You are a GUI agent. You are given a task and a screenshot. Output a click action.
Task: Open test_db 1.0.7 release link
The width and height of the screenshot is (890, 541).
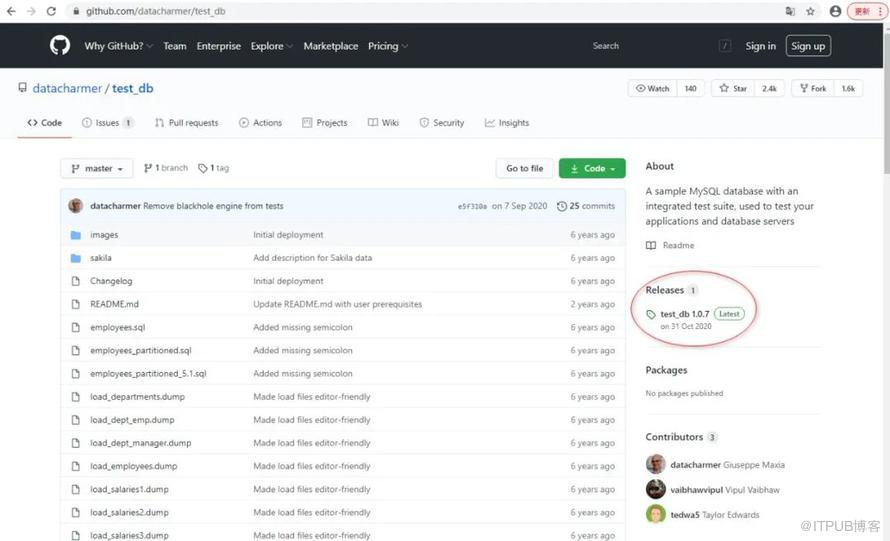pos(685,314)
